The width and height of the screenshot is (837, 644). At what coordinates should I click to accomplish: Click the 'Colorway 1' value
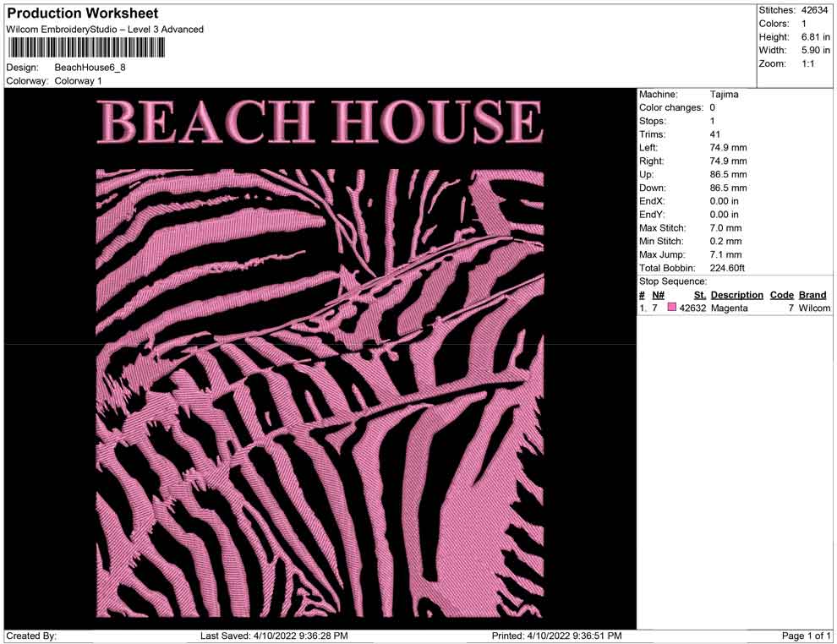78,81
